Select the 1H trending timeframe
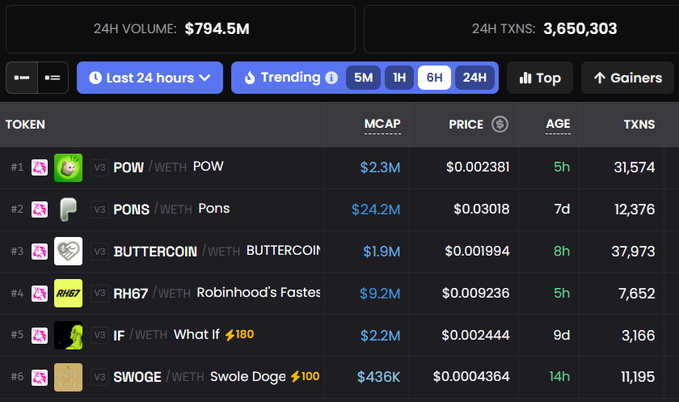The height and width of the screenshot is (402, 679). point(399,78)
